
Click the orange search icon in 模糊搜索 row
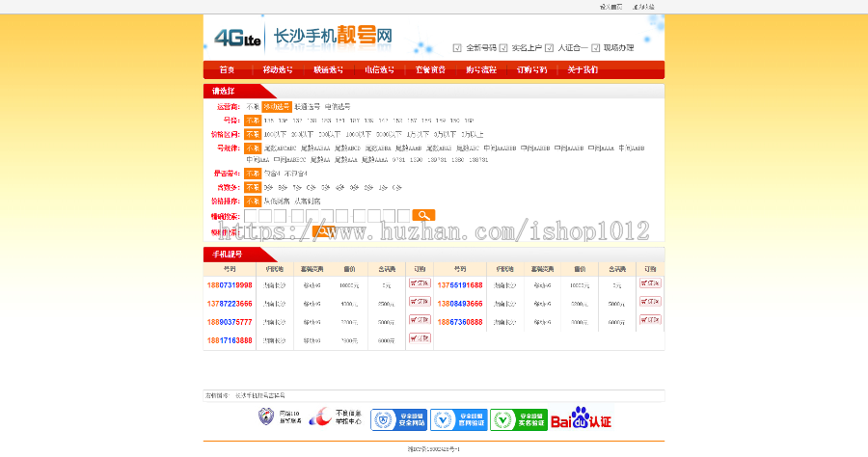pos(324,231)
